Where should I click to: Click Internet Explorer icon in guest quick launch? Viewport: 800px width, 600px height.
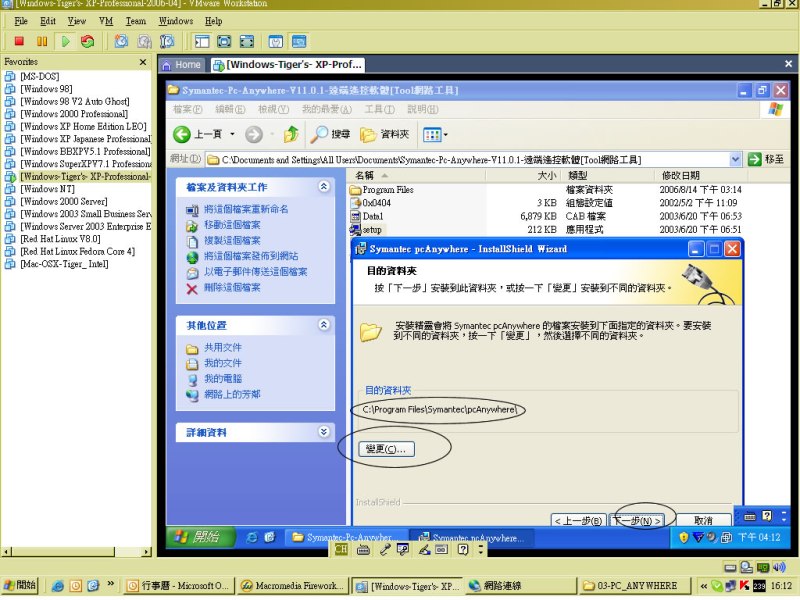pyautogui.click(x=252, y=537)
